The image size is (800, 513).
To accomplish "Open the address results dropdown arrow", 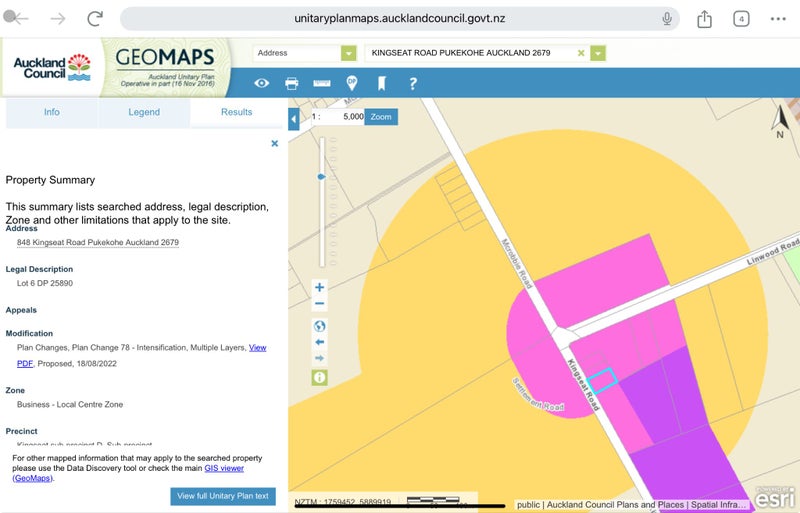I will click(598, 53).
